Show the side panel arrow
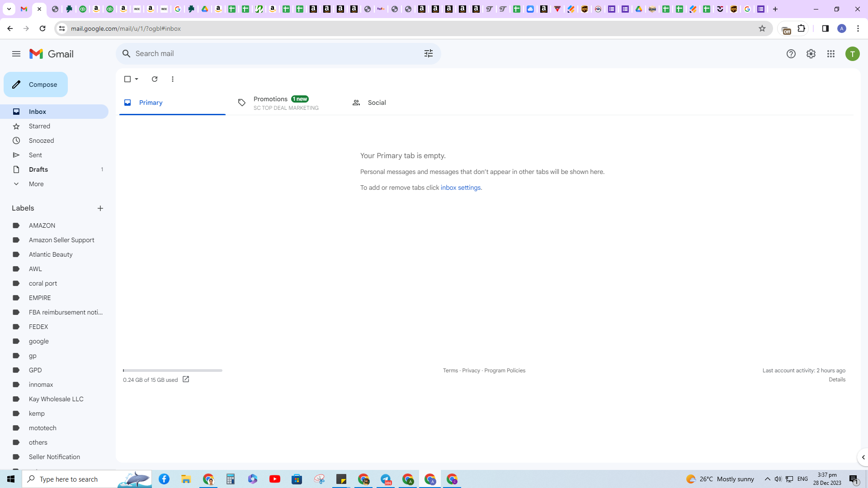This screenshot has height=488, width=868. pyautogui.click(x=863, y=457)
